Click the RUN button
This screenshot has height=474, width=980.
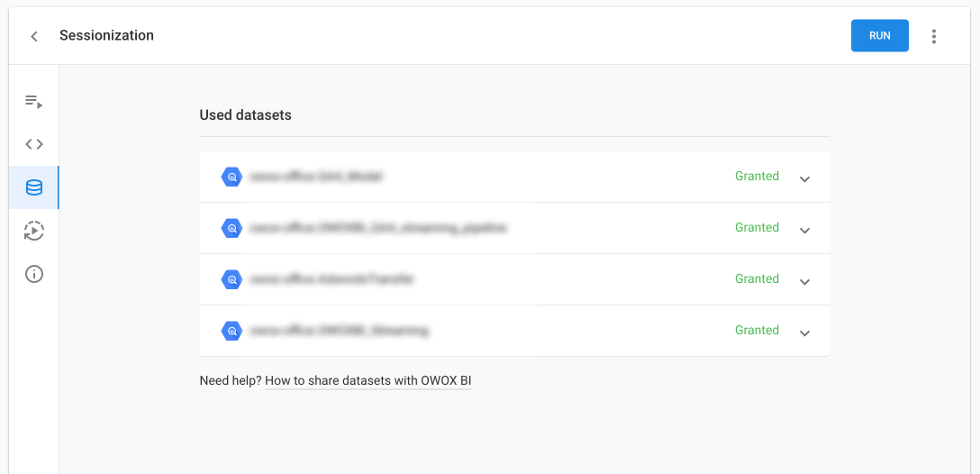coord(879,36)
